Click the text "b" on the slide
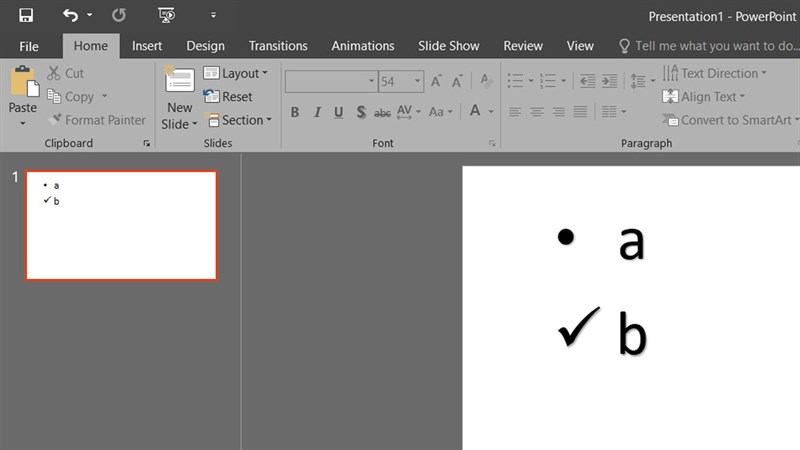Screen dimensions: 800x450 click(x=633, y=332)
